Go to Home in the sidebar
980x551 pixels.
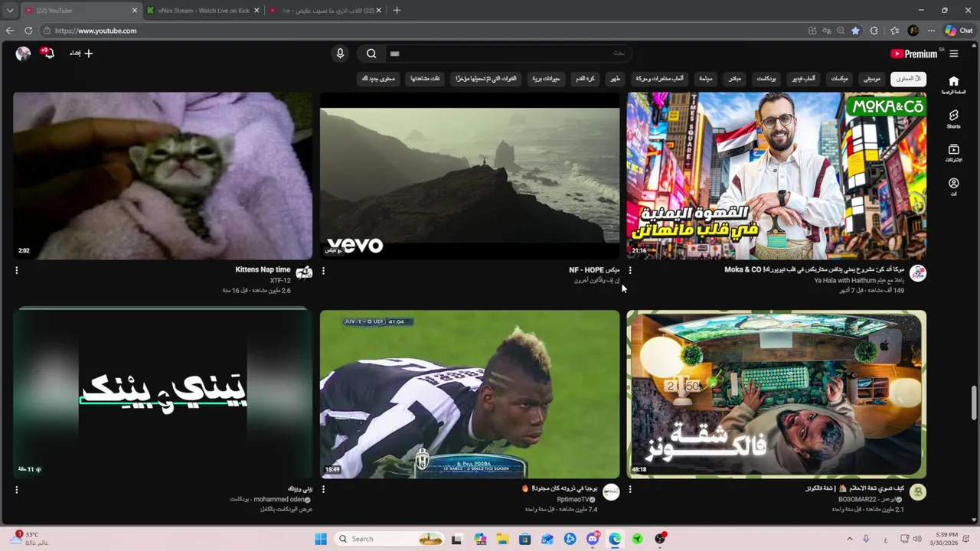(953, 85)
